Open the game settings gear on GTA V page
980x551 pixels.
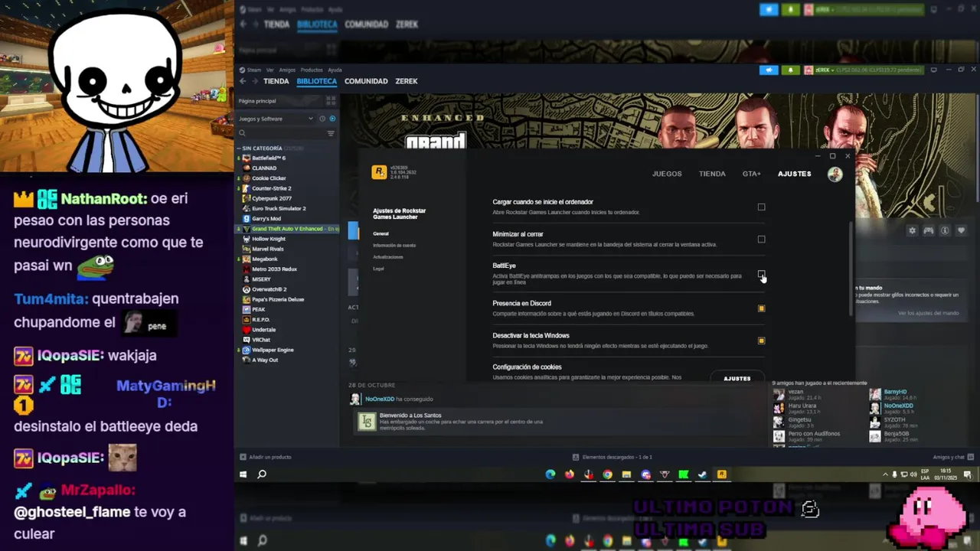point(912,230)
